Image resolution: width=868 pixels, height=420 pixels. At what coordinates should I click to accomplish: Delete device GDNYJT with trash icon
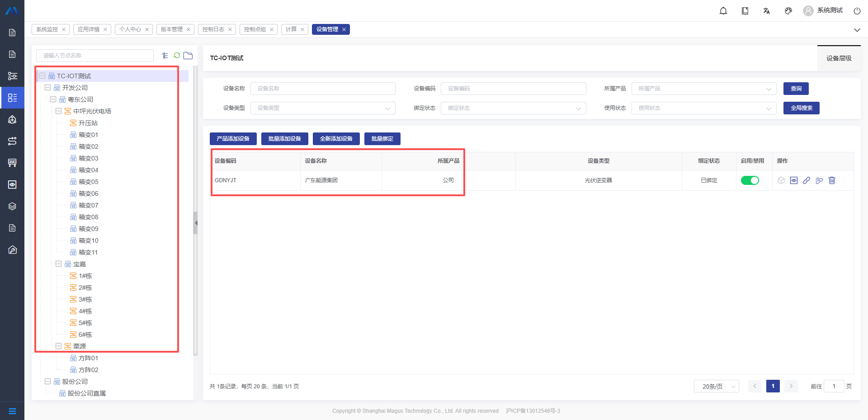tap(832, 180)
